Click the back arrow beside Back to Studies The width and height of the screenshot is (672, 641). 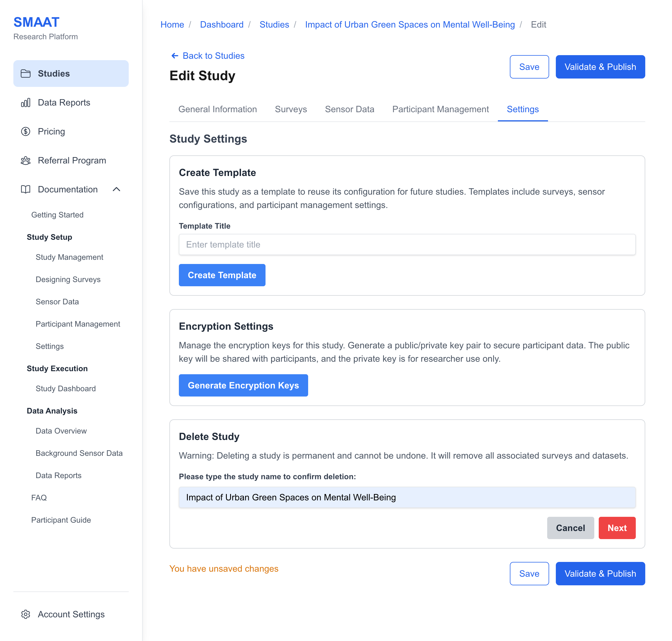coord(175,56)
